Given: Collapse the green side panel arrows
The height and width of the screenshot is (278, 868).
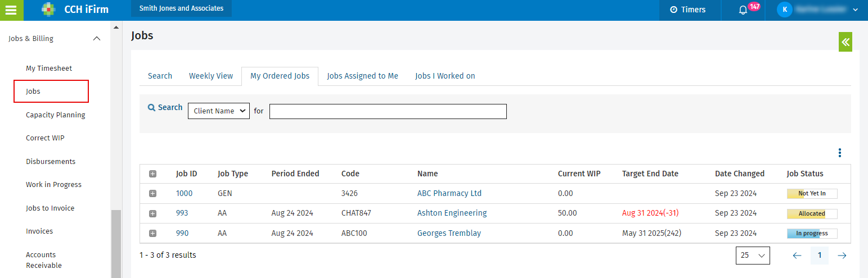Looking at the screenshot, I should click(845, 42).
